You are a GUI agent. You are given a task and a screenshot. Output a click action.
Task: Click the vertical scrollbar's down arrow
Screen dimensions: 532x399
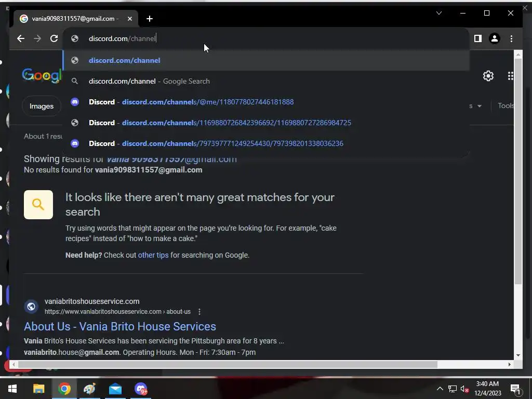(x=518, y=355)
